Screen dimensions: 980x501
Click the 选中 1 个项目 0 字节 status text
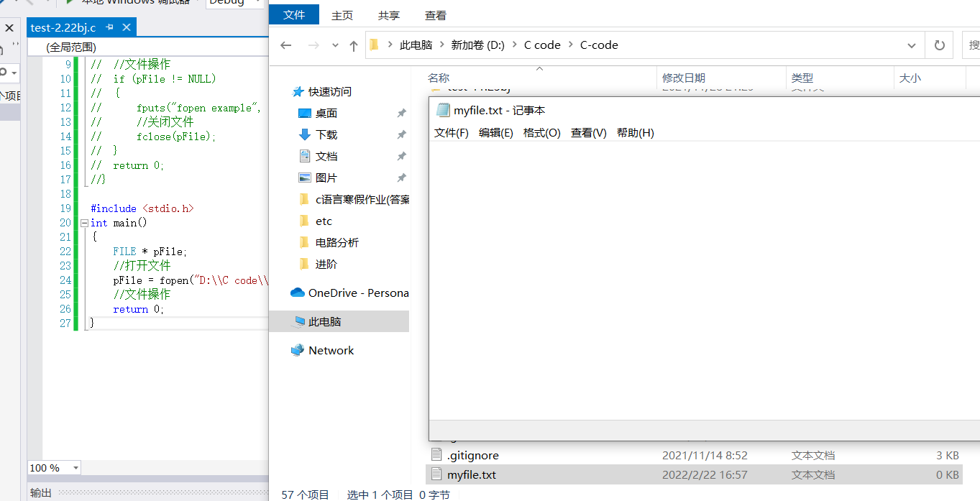pyautogui.click(x=398, y=495)
